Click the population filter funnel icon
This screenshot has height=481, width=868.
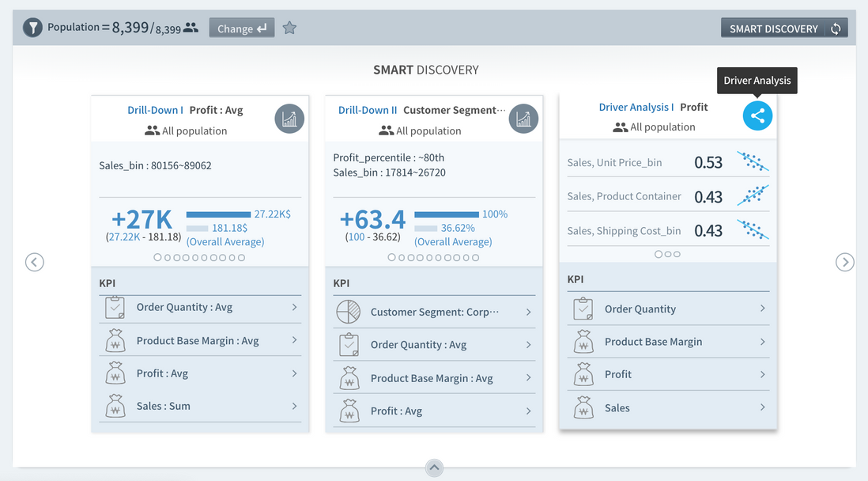tap(32, 27)
